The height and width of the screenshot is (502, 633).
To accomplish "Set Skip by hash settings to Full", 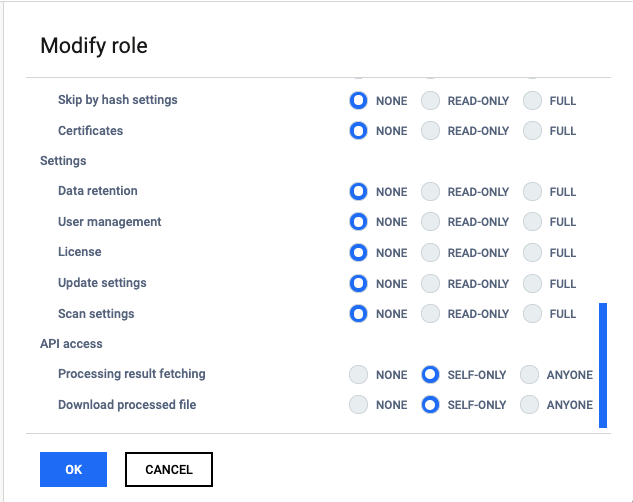I will (x=532, y=100).
